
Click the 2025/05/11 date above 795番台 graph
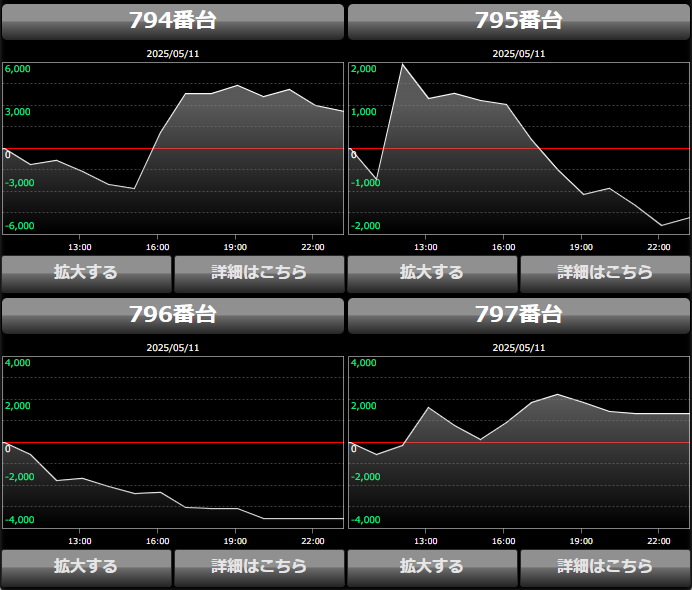[519, 54]
